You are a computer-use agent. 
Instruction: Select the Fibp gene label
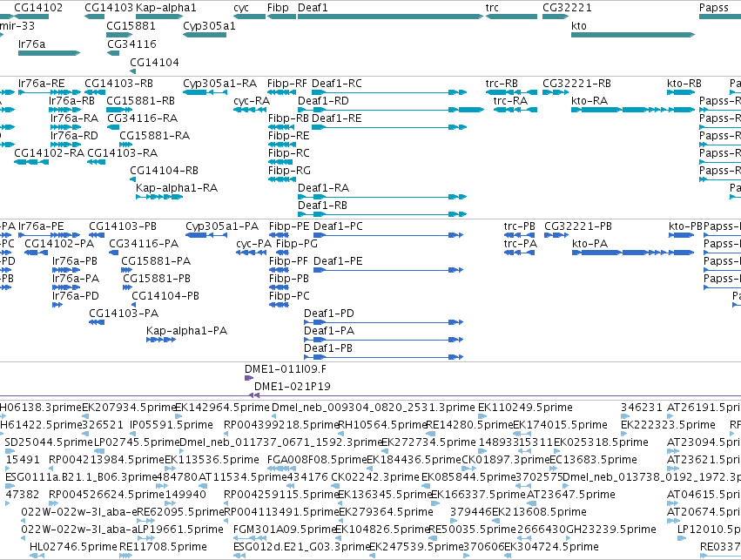click(x=278, y=8)
